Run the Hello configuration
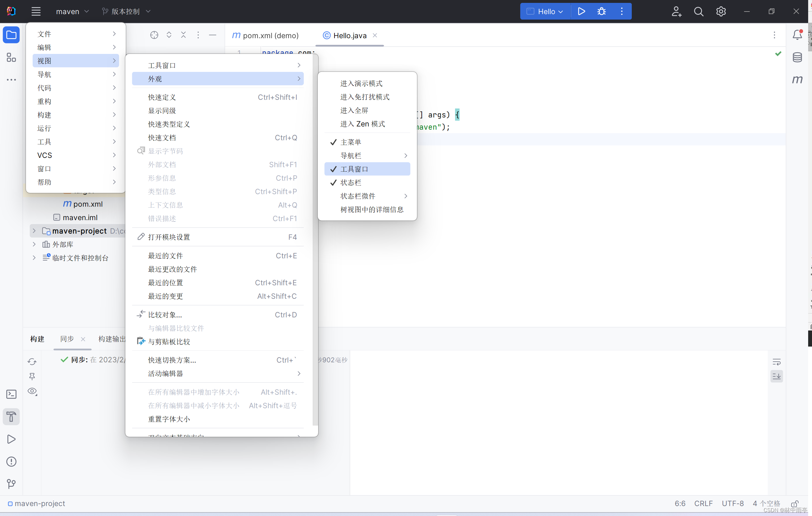The width and height of the screenshot is (812, 516). pos(581,11)
